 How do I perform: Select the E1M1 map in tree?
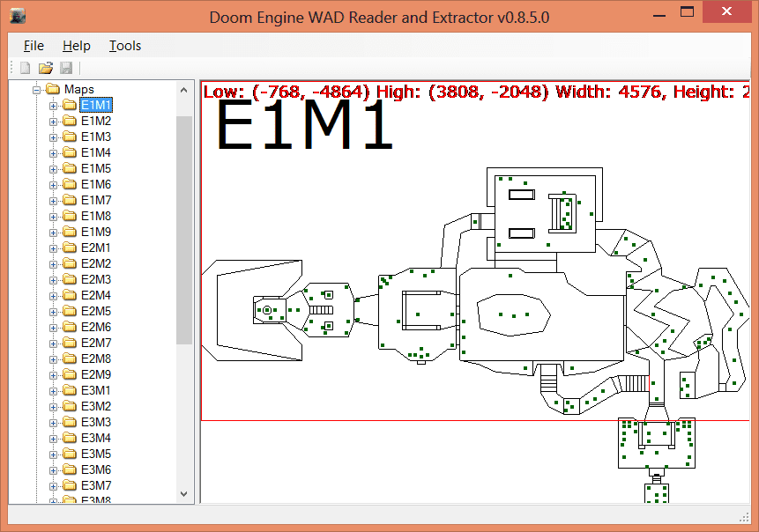pyautogui.click(x=96, y=105)
